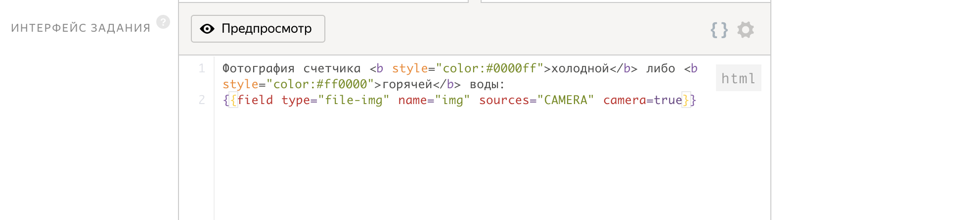
Task: Open the Предпросмотр preview
Action: (x=258, y=29)
